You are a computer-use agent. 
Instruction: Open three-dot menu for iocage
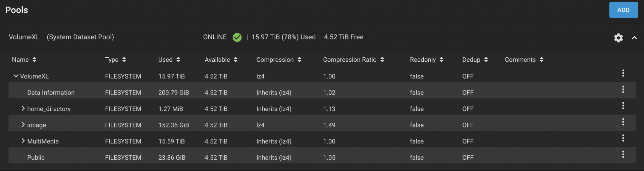click(623, 122)
